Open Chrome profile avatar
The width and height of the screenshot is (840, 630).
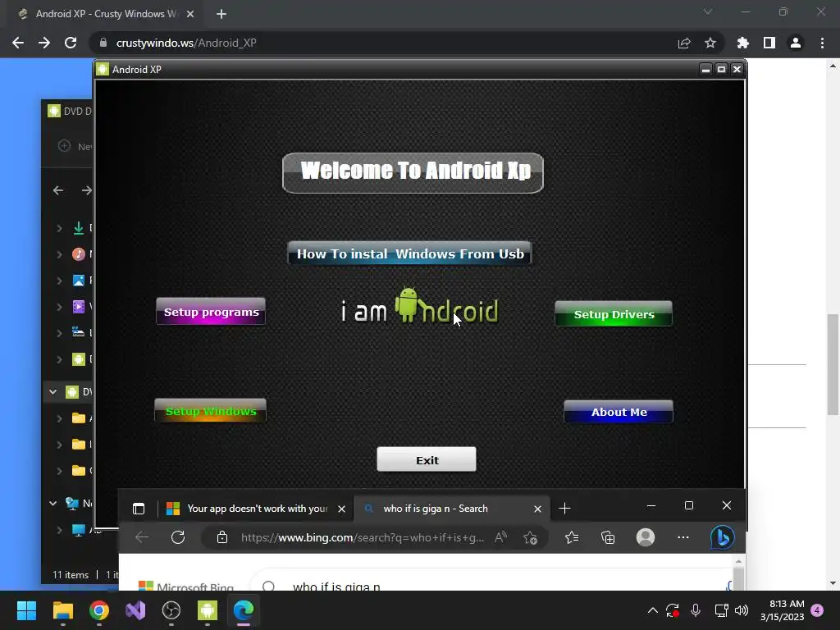(796, 43)
